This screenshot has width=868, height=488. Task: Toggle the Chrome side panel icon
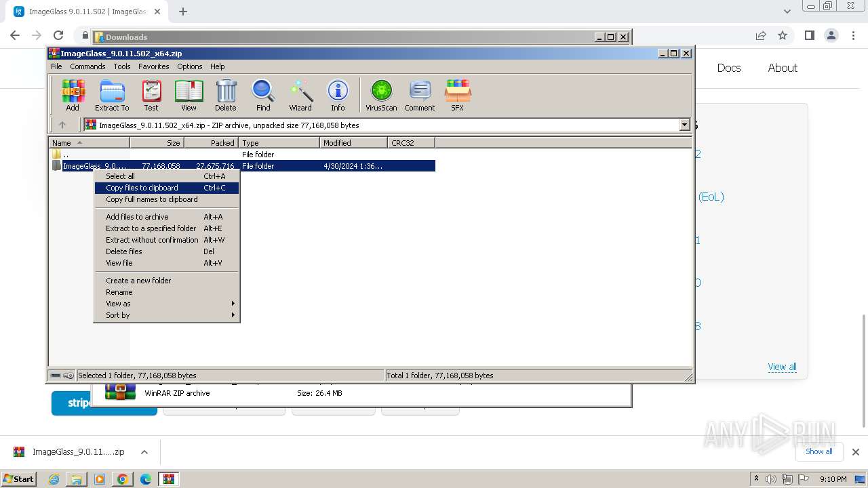pos(809,36)
